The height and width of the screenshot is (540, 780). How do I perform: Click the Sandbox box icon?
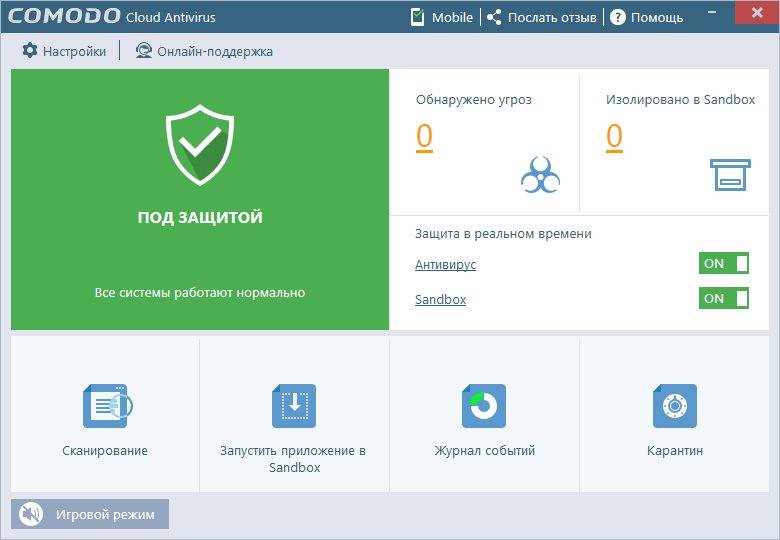730,175
